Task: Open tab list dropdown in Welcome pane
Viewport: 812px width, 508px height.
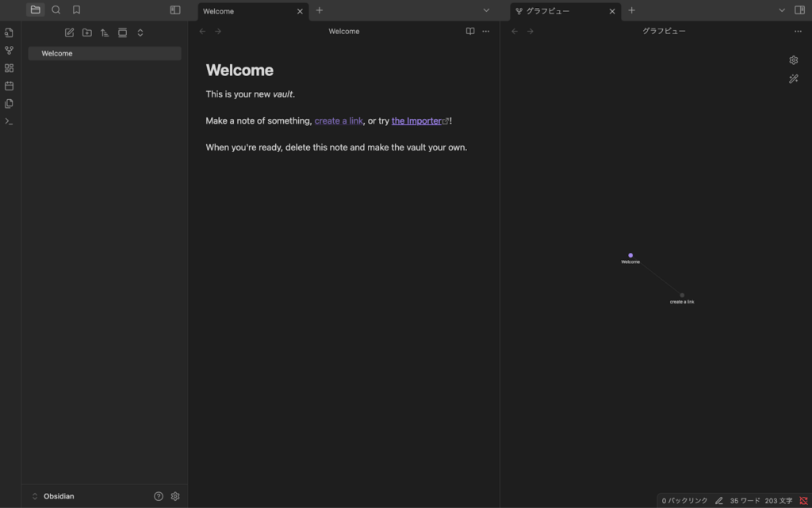Action: click(486, 10)
